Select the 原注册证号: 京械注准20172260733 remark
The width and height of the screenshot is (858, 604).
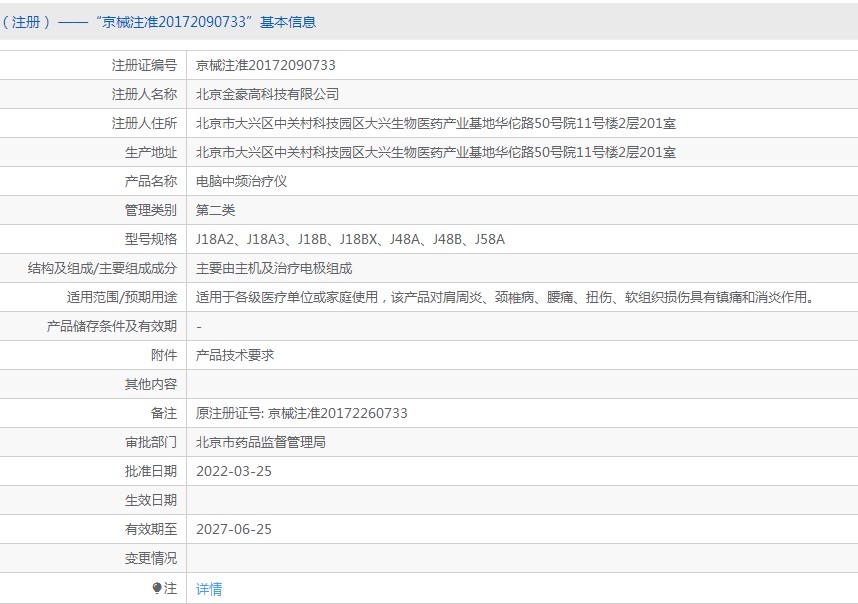pos(302,413)
